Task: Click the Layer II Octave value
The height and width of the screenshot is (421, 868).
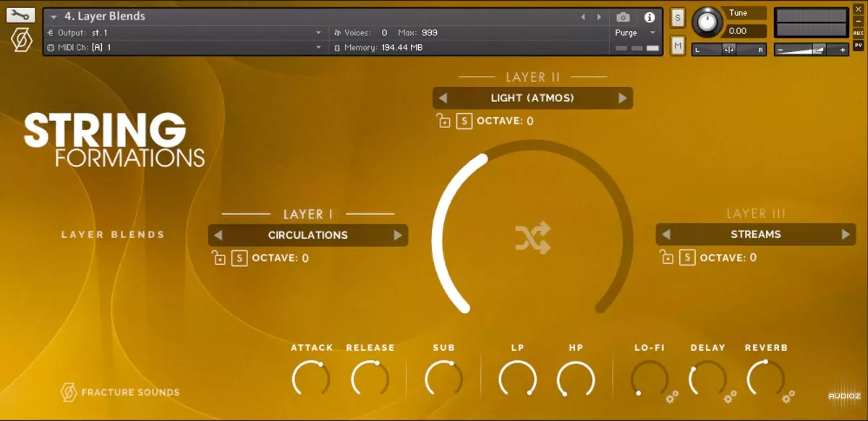Action: (x=529, y=121)
